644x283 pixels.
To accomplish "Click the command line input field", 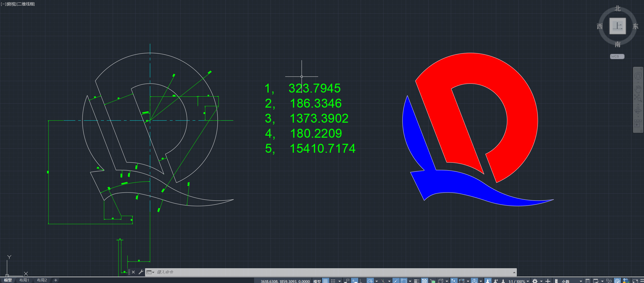I will pos(306,272).
